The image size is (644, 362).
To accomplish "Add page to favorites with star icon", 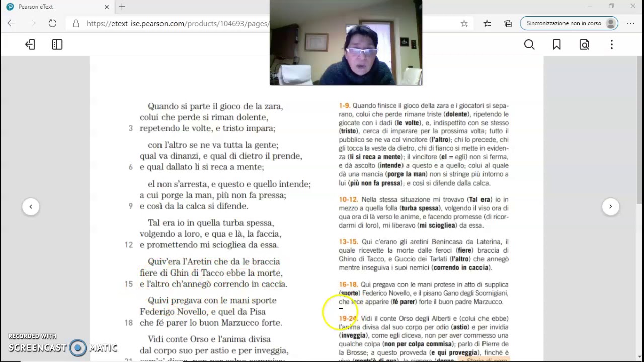I will (464, 23).
